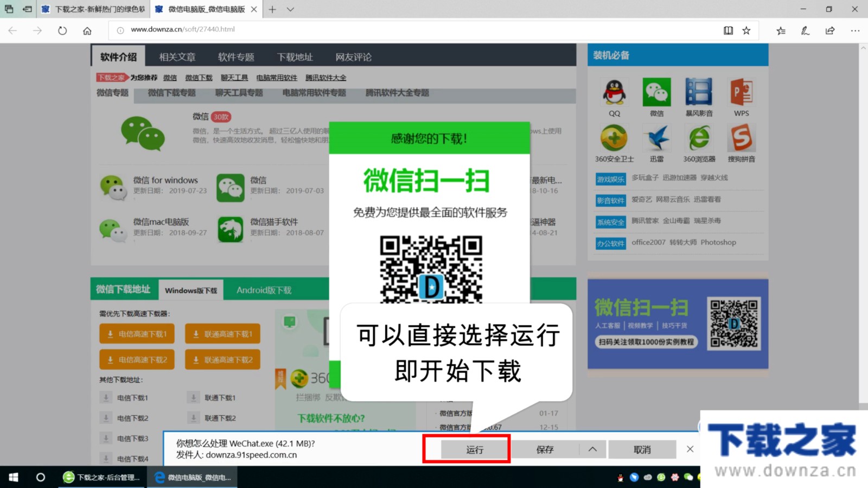Open the 微信 for windows item icon
This screenshot has height=488, width=868.
[x=113, y=187]
